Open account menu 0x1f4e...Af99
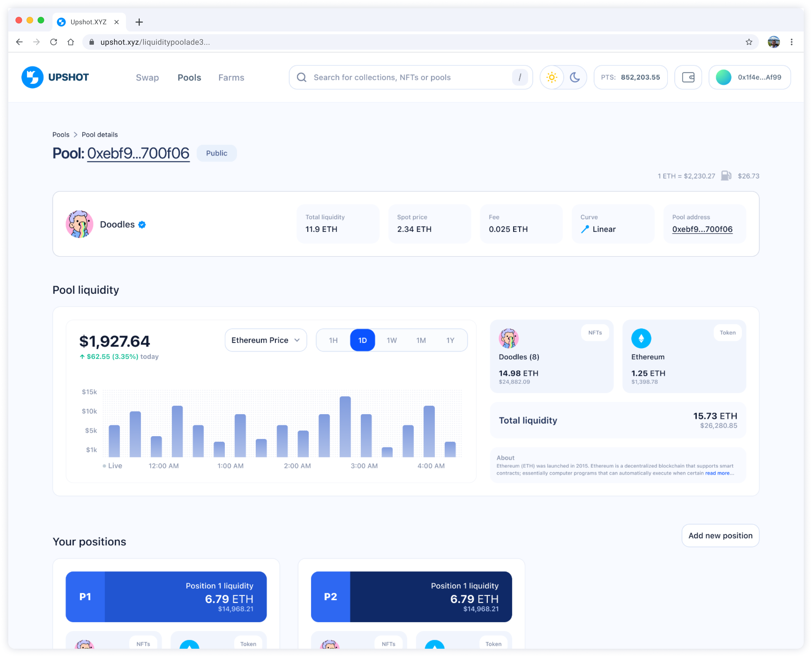This screenshot has height=657, width=812. coord(749,77)
